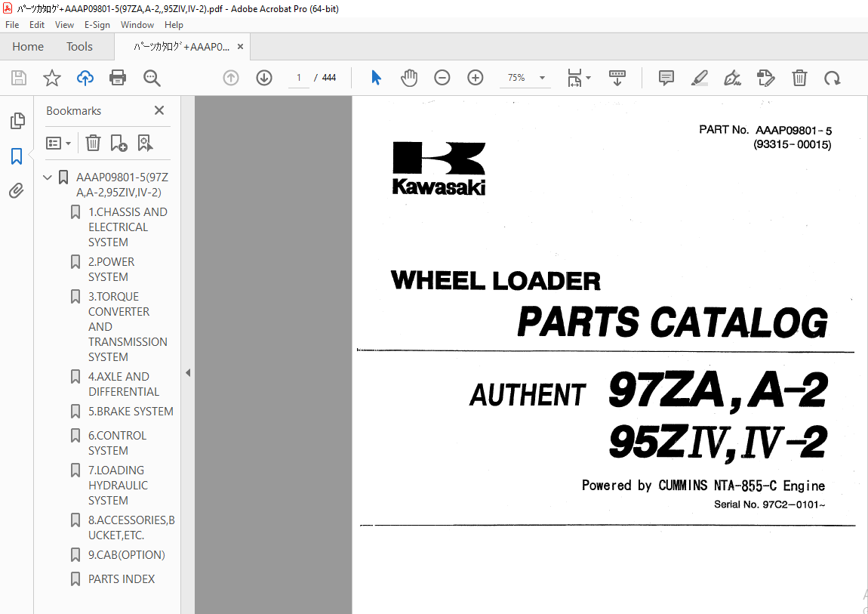This screenshot has height=614, width=868.
Task: Collapse the AAAP09801-5 root bookmark
Action: (x=47, y=177)
